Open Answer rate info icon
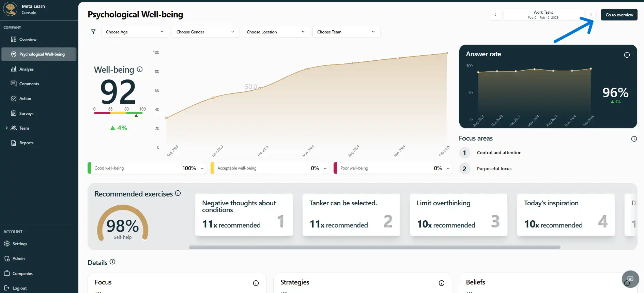The image size is (644, 293). 627,55
